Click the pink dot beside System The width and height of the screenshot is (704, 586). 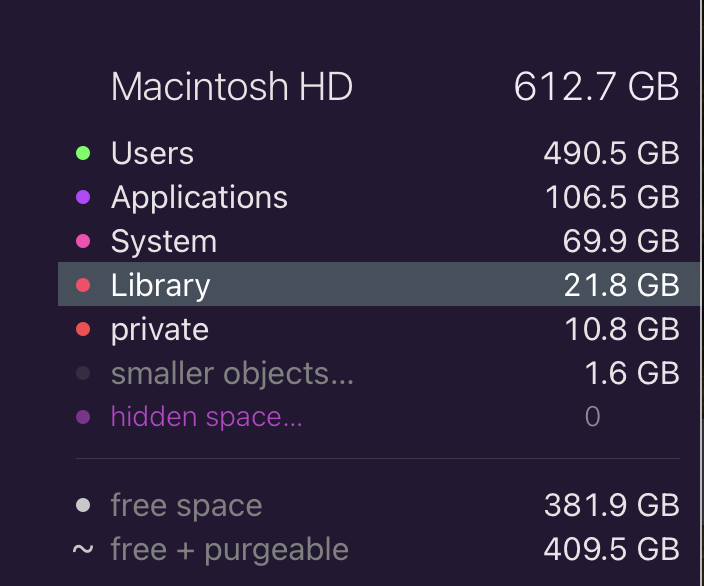click(x=83, y=242)
